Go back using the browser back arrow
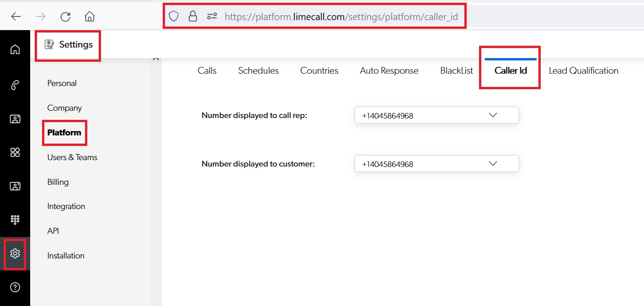This screenshot has width=644, height=306. tap(16, 17)
